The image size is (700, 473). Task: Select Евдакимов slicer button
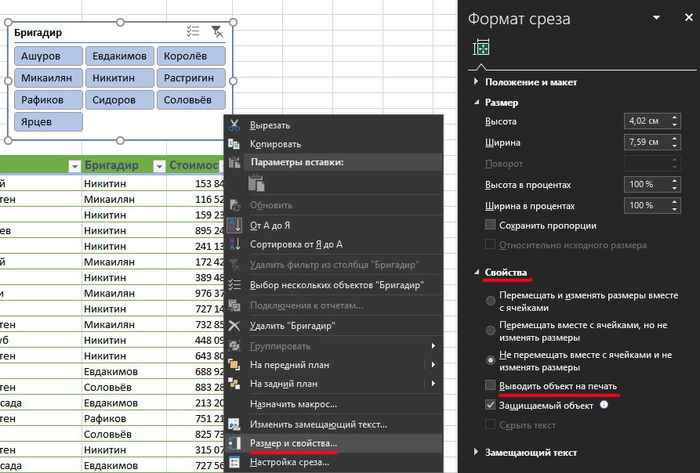[x=120, y=56]
